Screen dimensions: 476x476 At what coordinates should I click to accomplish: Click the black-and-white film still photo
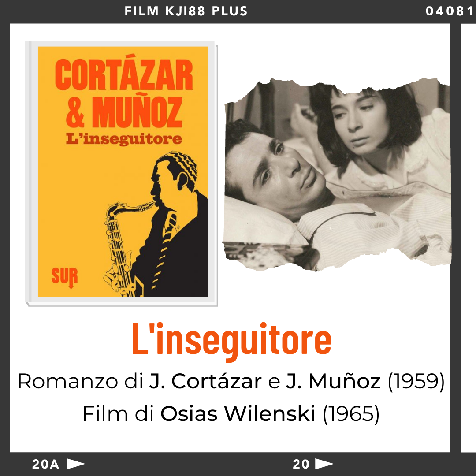tap(337, 175)
